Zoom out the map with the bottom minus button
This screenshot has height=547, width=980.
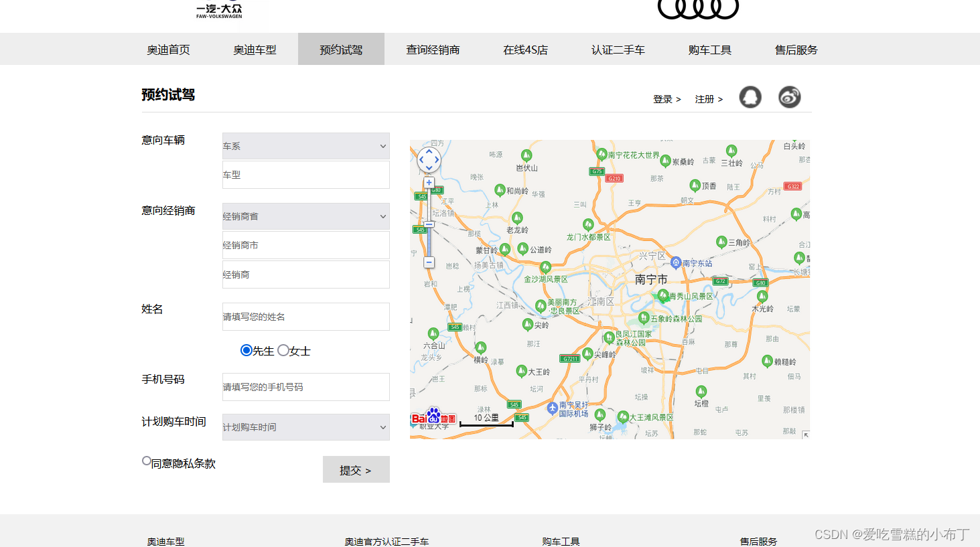pyautogui.click(x=429, y=262)
